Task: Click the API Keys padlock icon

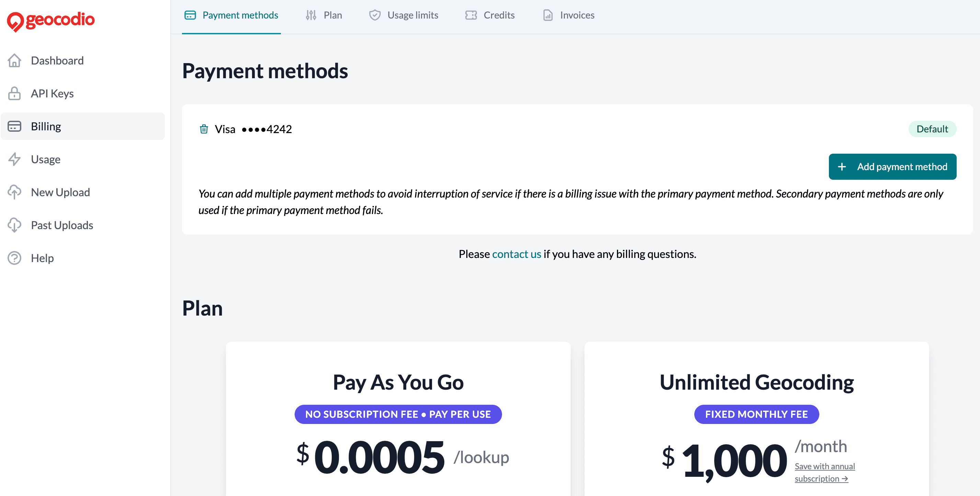Action: tap(14, 93)
